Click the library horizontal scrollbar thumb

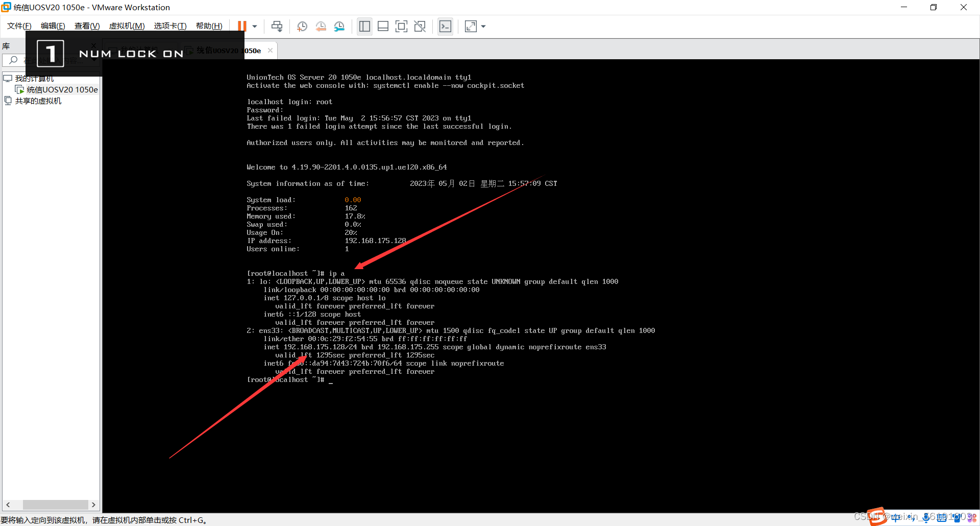click(55, 505)
